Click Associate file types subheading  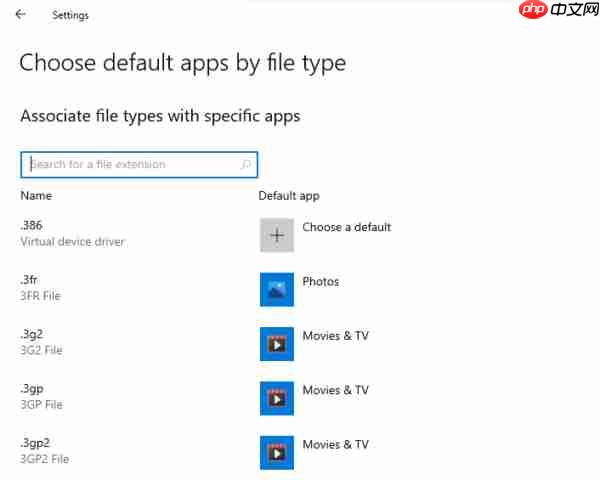(x=160, y=116)
